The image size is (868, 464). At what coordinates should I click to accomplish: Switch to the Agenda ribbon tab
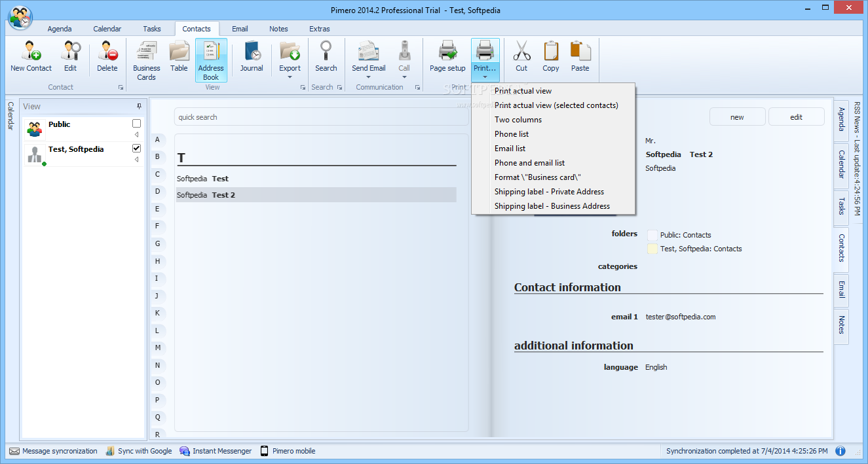pyautogui.click(x=60, y=29)
